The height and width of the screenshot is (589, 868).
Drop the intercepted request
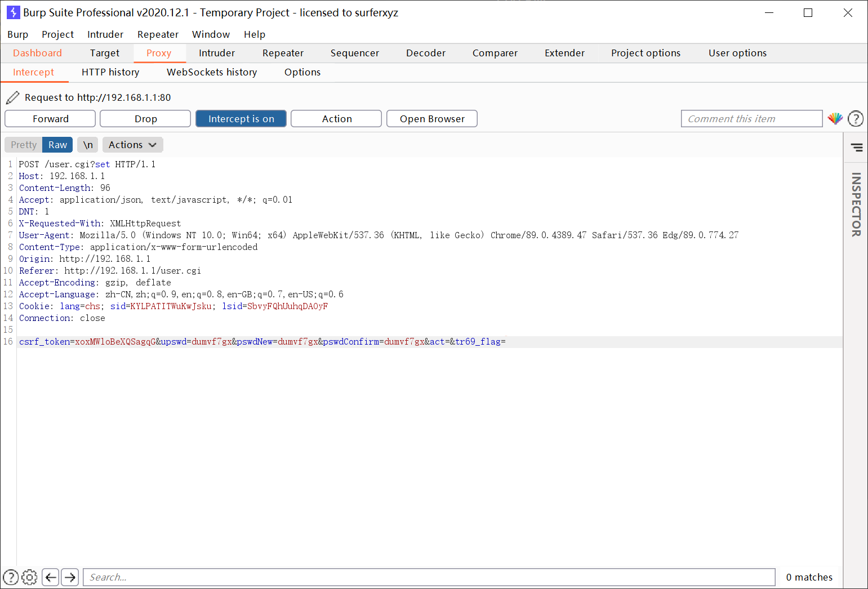pos(145,119)
